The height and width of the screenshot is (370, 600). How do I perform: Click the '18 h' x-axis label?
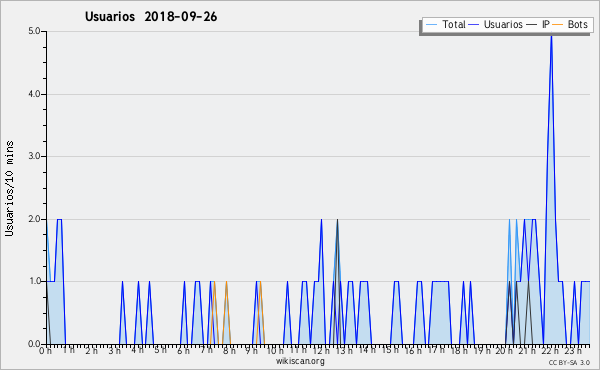(x=459, y=351)
